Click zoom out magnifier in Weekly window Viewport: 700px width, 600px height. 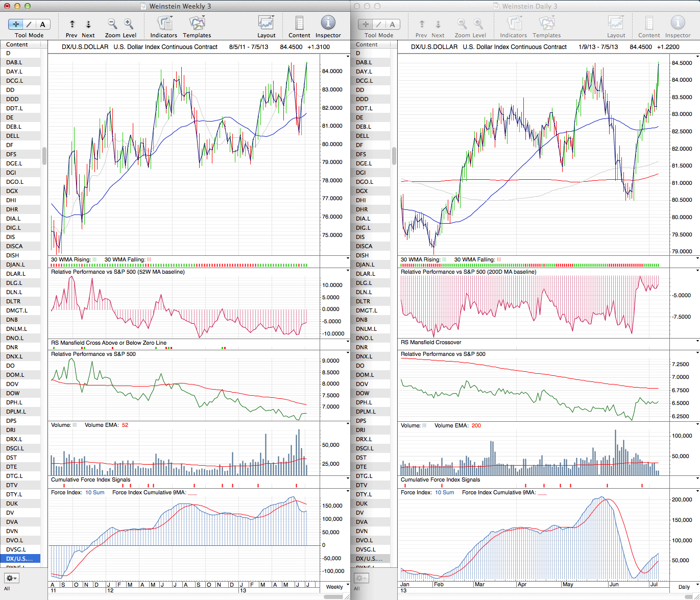click(x=112, y=23)
